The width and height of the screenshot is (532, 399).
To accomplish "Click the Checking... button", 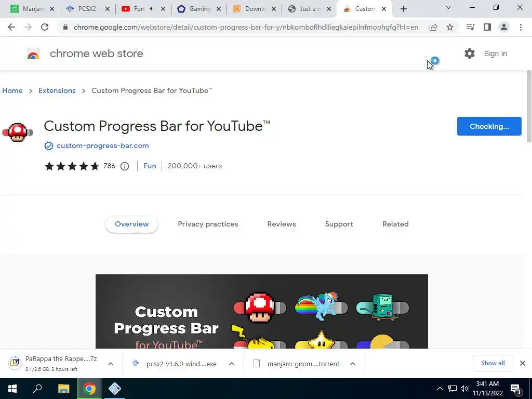I will pos(489,126).
